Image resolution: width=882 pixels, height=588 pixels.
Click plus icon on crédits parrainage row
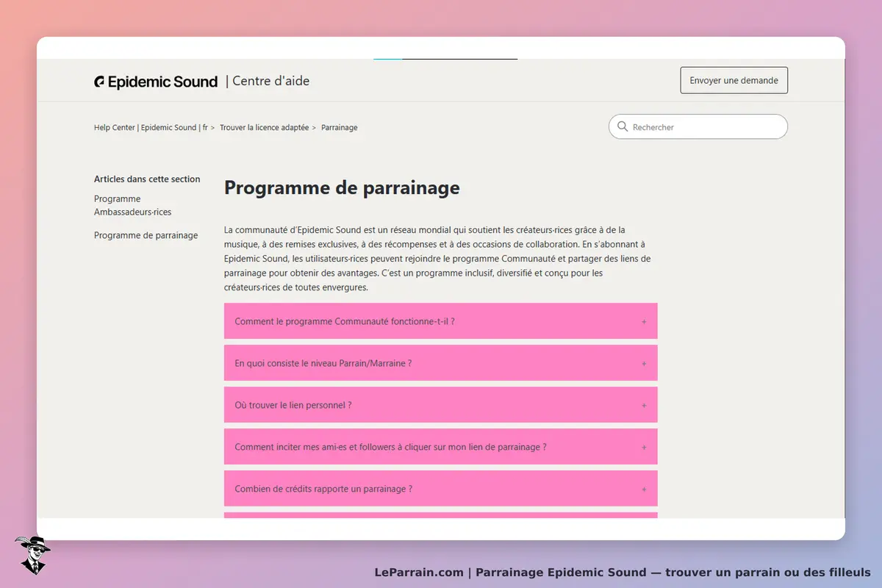point(644,490)
